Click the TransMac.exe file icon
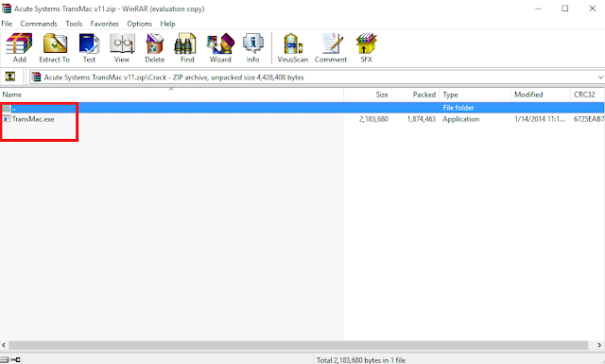 click(7, 119)
